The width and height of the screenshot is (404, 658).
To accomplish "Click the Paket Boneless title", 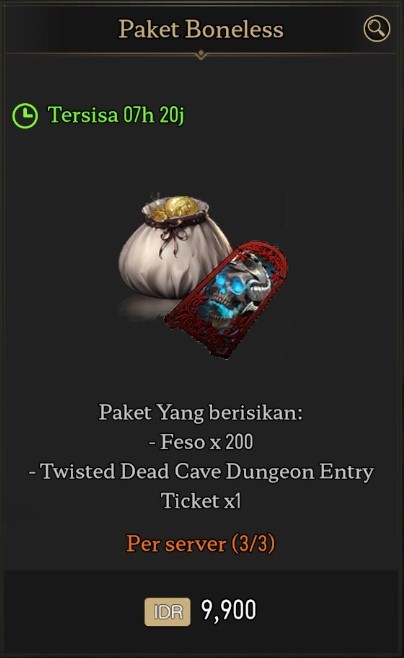I will pos(201,29).
